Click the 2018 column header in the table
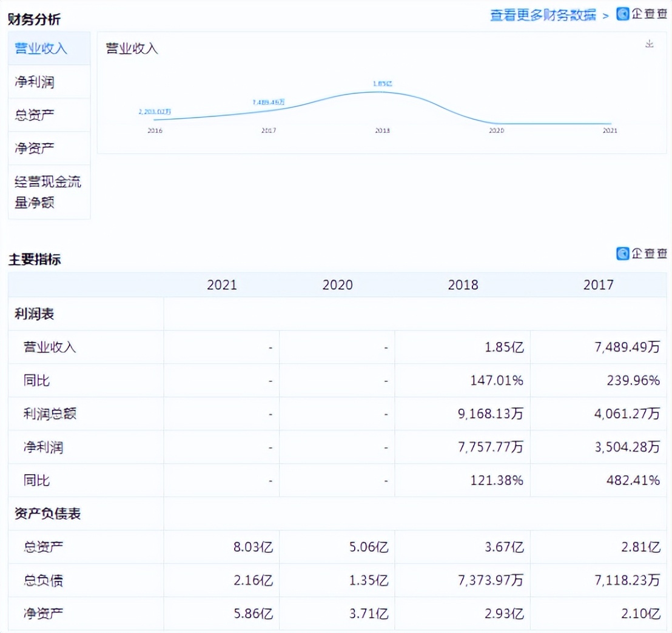Image resolution: width=672 pixels, height=633 pixels. click(x=463, y=285)
